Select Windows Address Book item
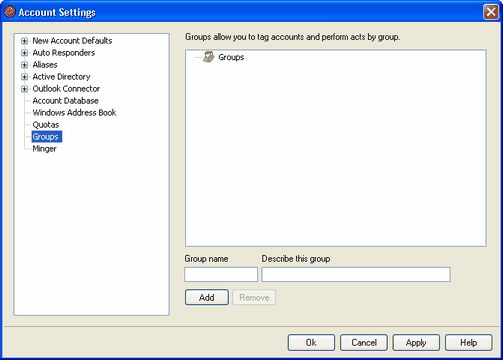 point(74,113)
